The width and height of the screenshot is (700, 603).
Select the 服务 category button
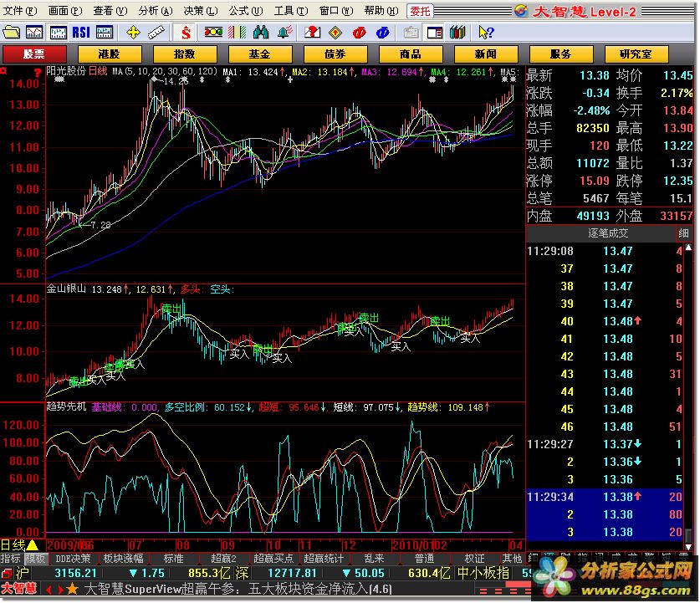560,54
